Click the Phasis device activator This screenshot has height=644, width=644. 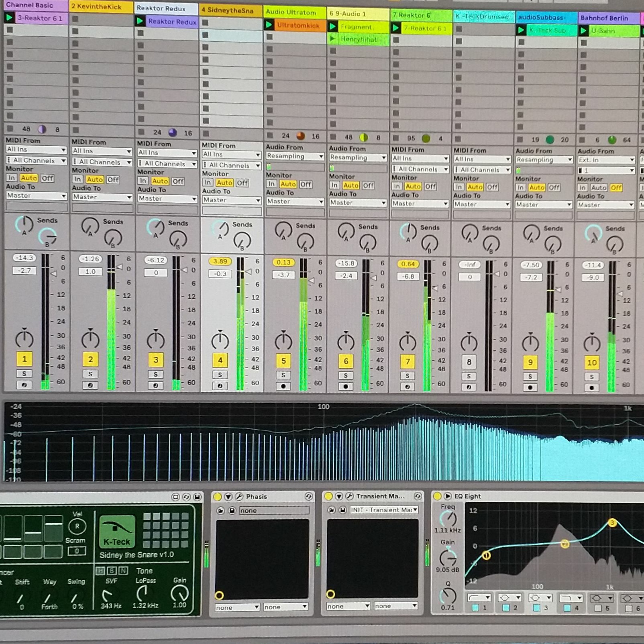pos(217,497)
